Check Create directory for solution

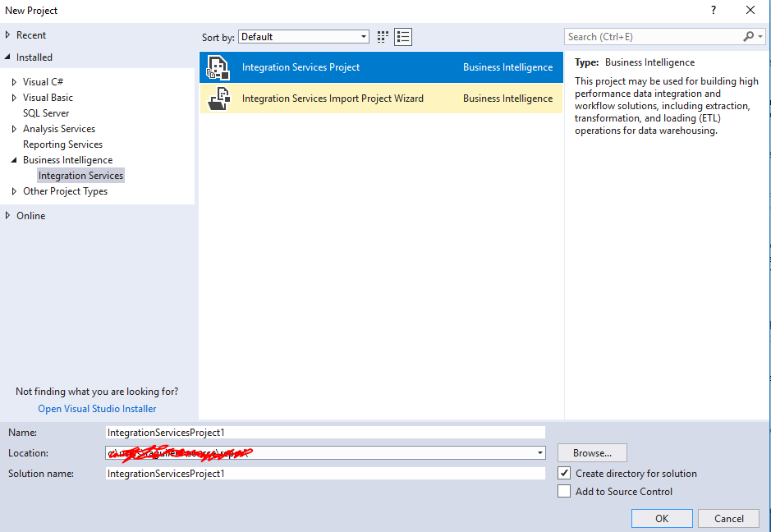coord(564,473)
